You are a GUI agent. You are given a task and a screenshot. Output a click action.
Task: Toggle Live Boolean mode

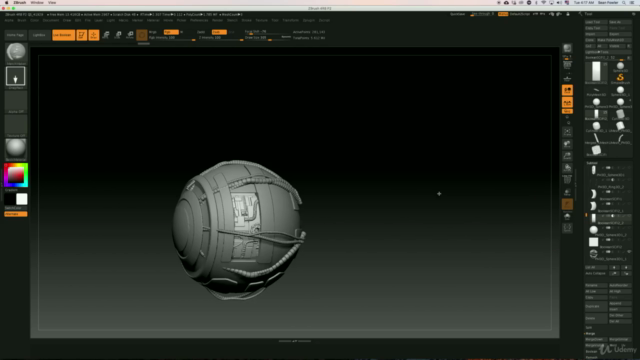coord(63,35)
